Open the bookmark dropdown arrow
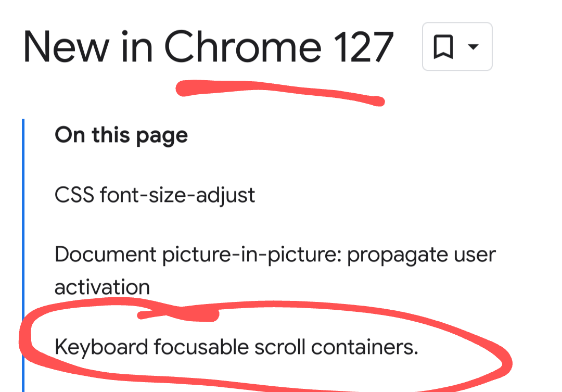The image size is (562, 392). pos(473,47)
